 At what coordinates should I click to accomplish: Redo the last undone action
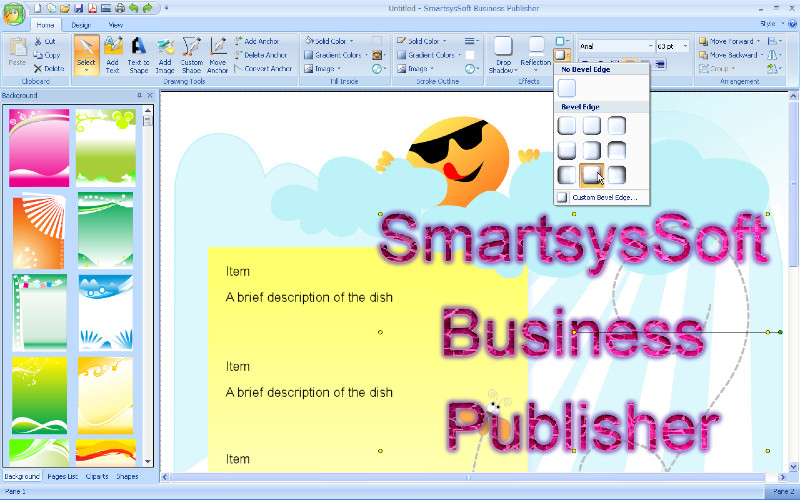coord(148,8)
